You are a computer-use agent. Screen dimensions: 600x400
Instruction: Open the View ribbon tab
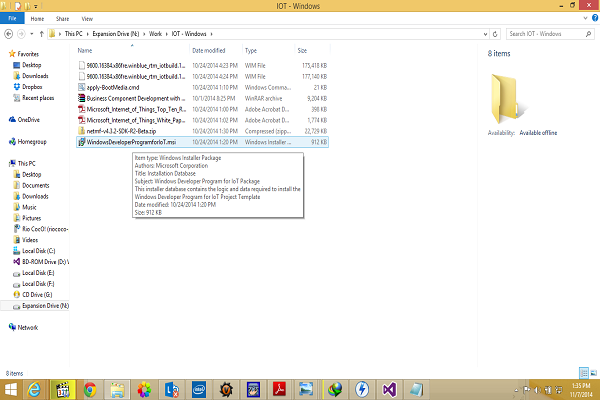(87, 18)
